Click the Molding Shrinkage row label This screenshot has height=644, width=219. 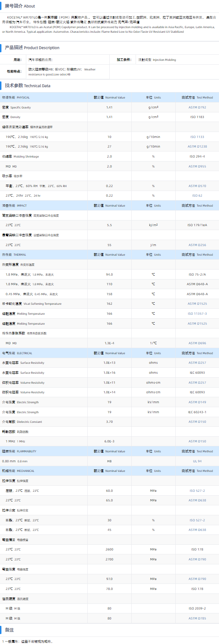tap(21, 156)
